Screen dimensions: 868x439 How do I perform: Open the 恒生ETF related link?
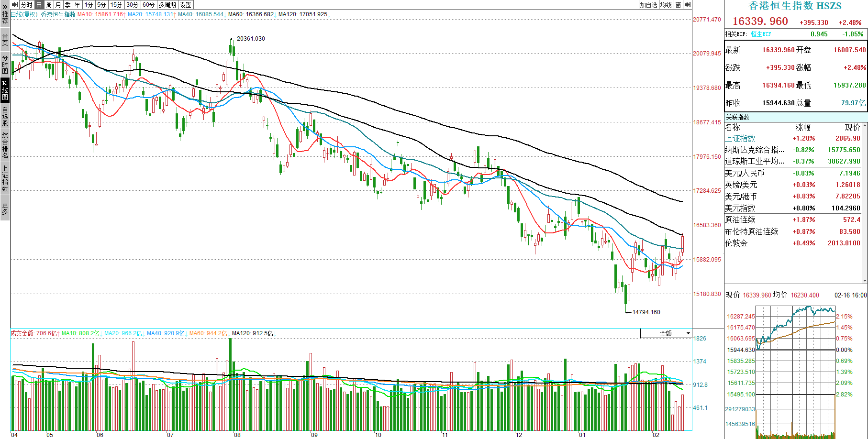click(761, 34)
